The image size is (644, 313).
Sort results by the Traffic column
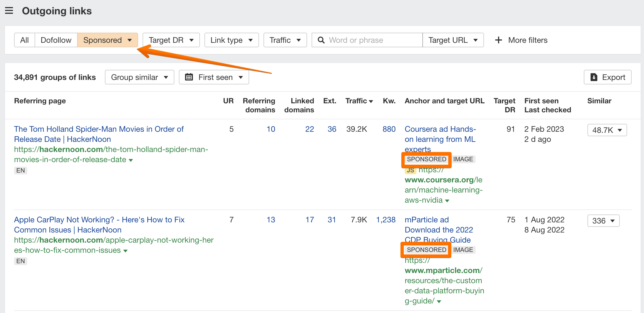pyautogui.click(x=359, y=101)
